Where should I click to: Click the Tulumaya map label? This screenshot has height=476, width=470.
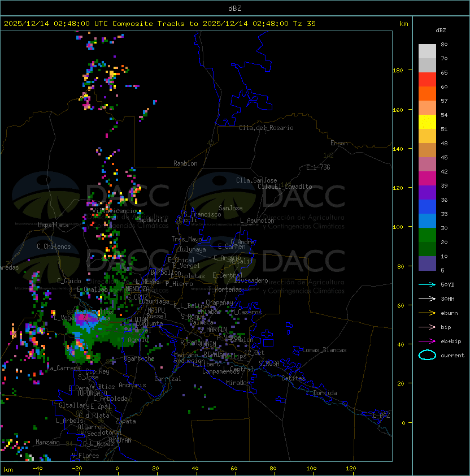pos(193,249)
